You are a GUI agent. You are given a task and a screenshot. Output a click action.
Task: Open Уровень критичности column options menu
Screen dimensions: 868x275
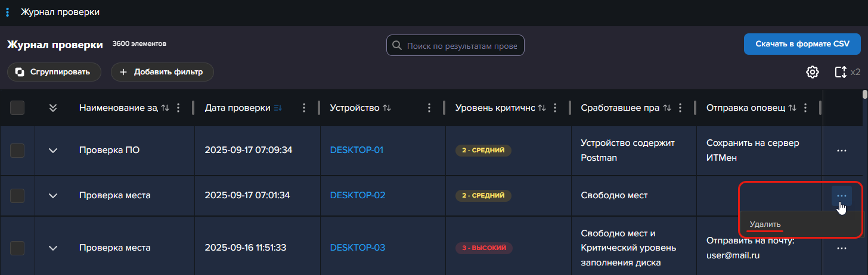coord(555,108)
